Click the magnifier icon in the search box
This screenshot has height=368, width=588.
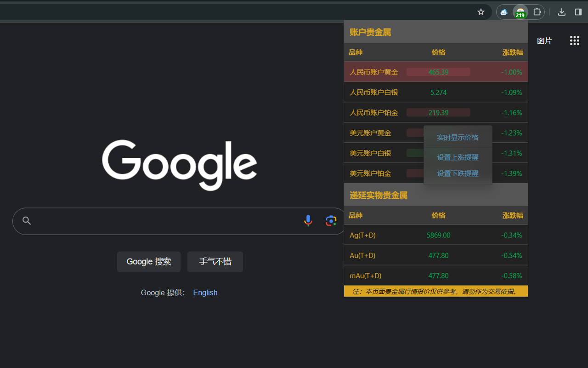click(x=26, y=221)
